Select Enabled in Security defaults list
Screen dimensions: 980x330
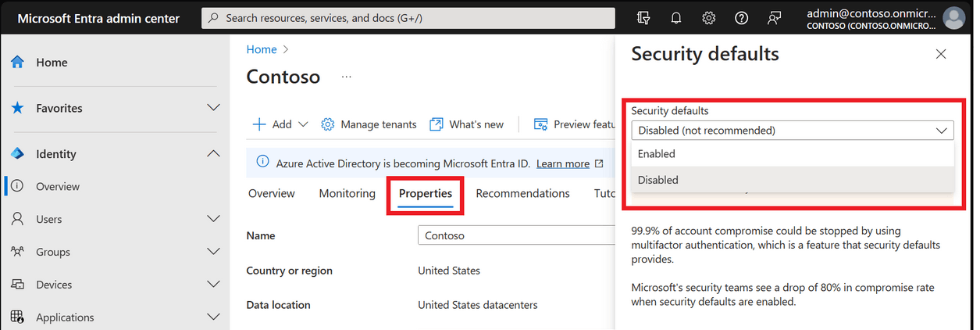656,154
